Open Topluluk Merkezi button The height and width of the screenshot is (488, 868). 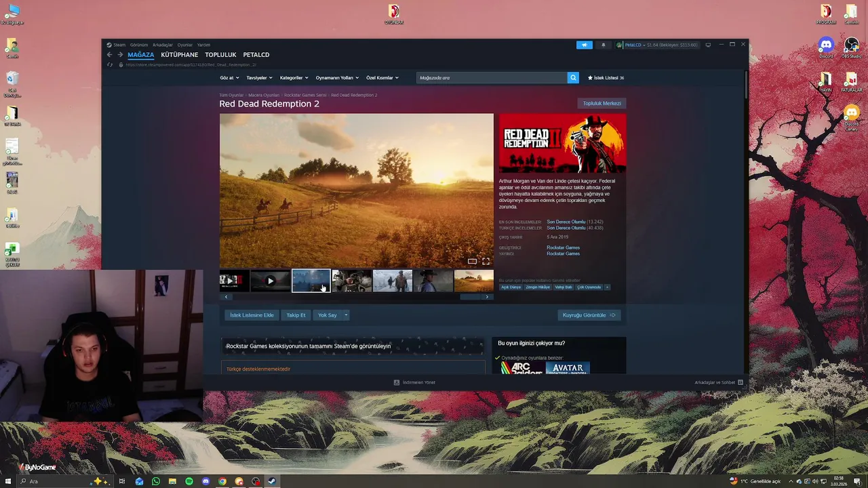pos(601,104)
